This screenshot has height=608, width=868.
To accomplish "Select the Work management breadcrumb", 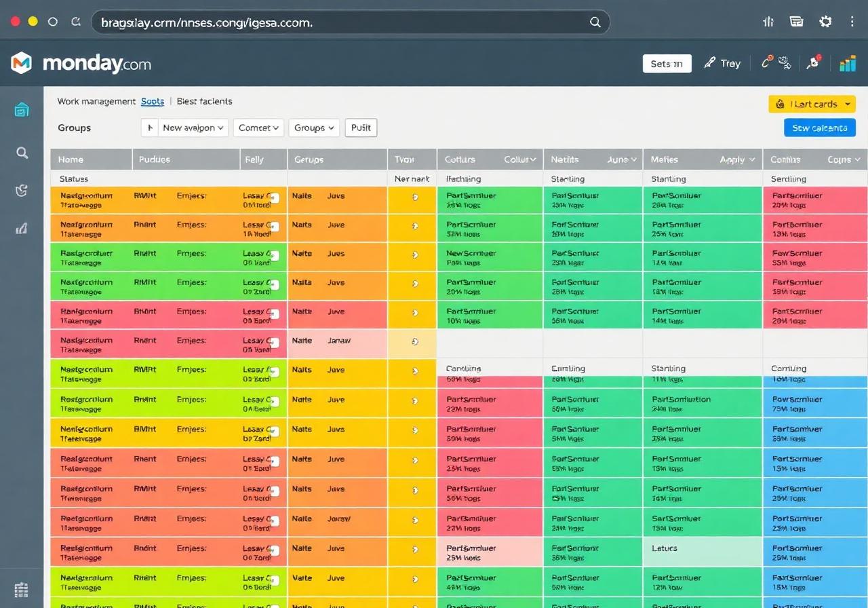I will (96, 101).
